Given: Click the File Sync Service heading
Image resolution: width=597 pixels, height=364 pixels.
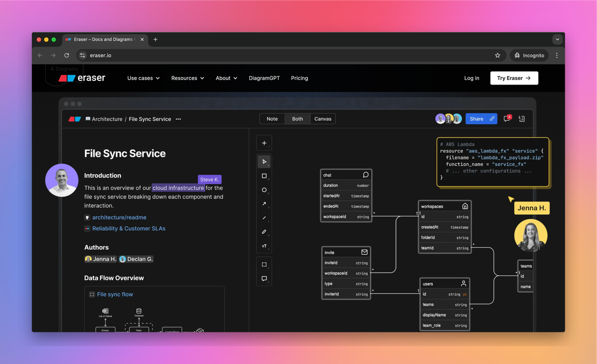Looking at the screenshot, I should [125, 153].
